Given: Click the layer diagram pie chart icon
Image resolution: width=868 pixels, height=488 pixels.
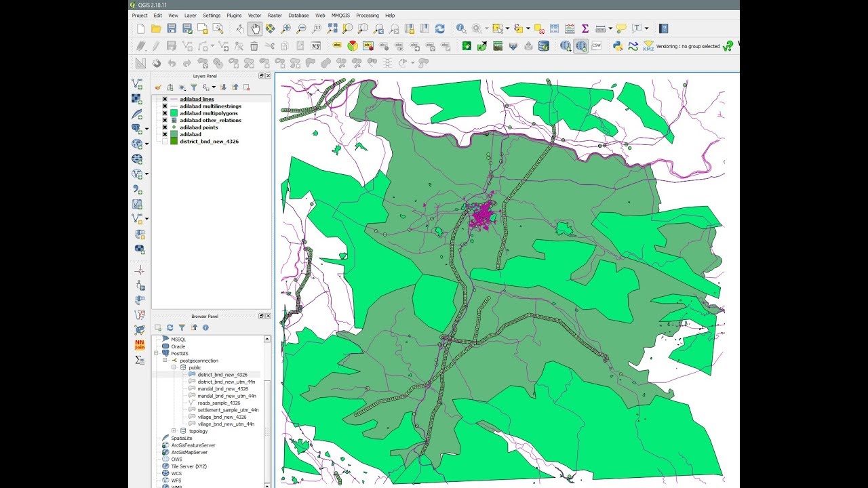Looking at the screenshot, I should pyautogui.click(x=353, y=46).
